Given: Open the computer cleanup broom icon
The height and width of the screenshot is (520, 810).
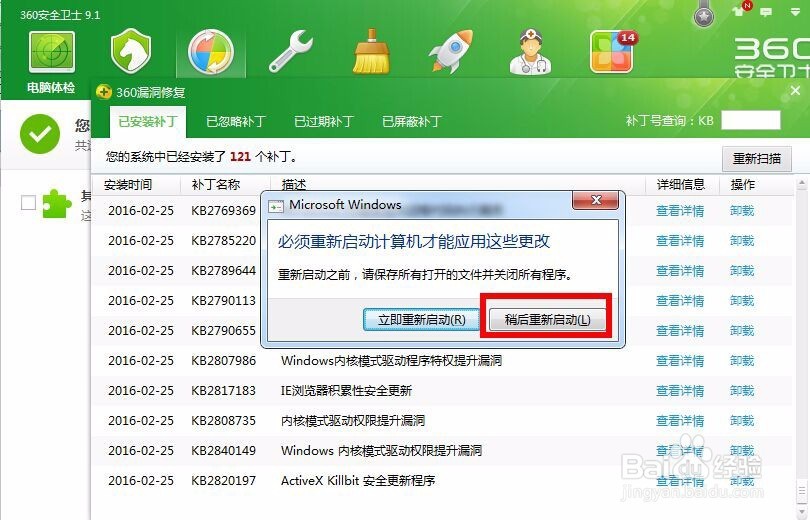Looking at the screenshot, I should click(371, 51).
